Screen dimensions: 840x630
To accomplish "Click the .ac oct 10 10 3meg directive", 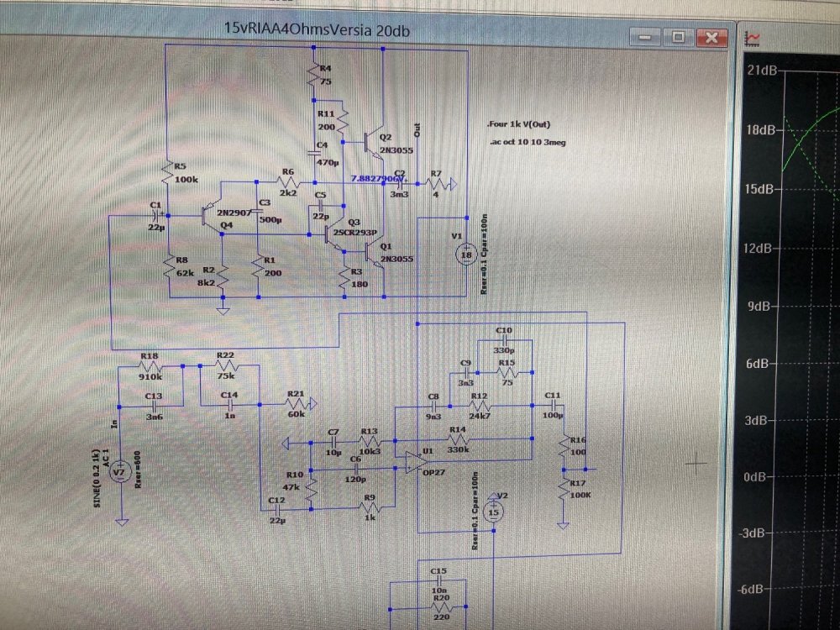I will click(527, 143).
